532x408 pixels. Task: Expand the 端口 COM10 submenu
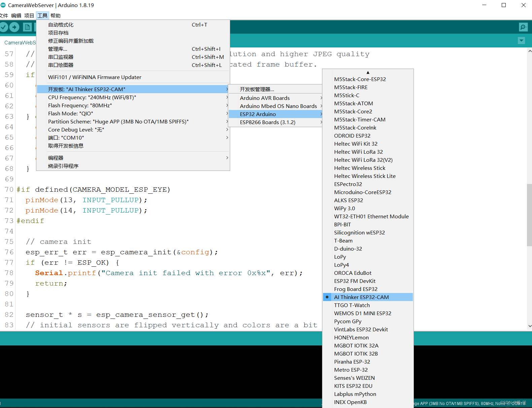click(x=133, y=138)
